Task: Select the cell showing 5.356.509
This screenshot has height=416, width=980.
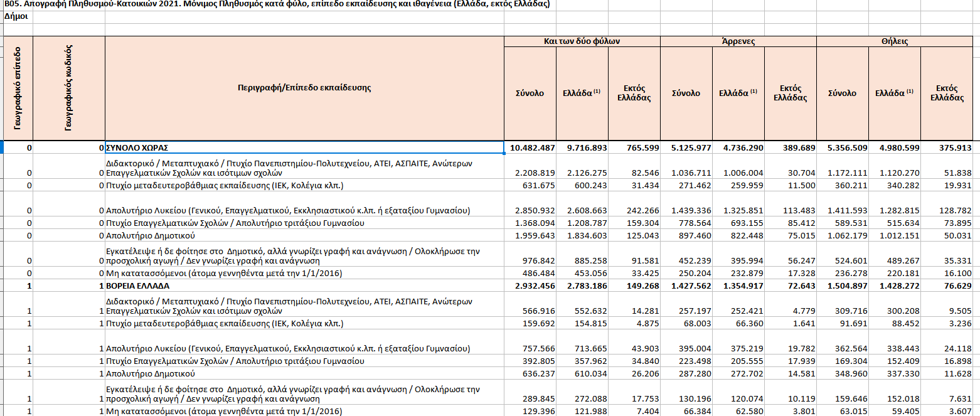Action: point(843,147)
